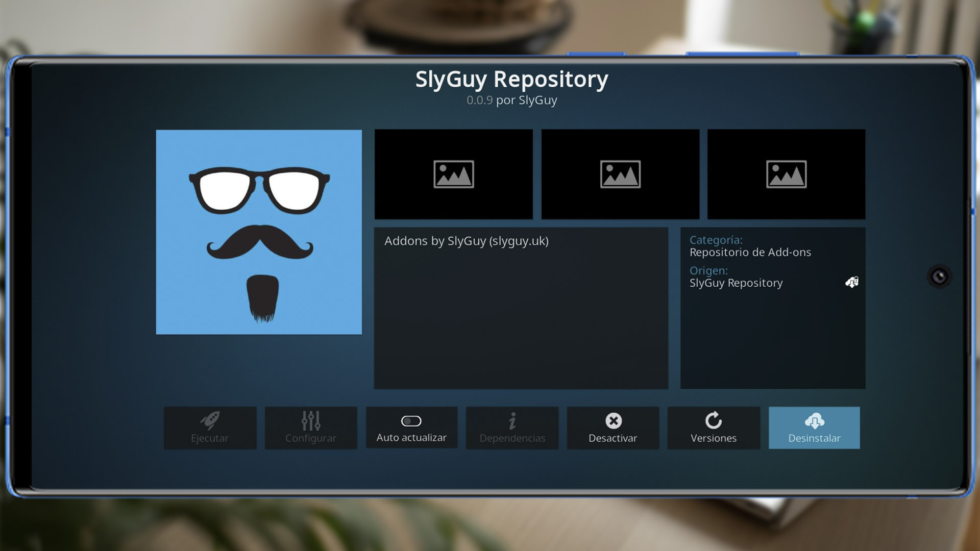Click the info icon above Dependencias
The width and height of the screenshot is (980, 551).
pyautogui.click(x=512, y=420)
